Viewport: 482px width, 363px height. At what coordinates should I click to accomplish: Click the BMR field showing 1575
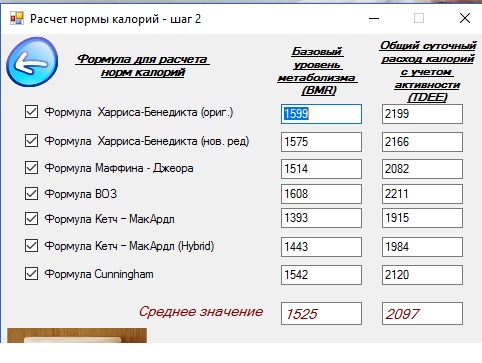[321, 142]
